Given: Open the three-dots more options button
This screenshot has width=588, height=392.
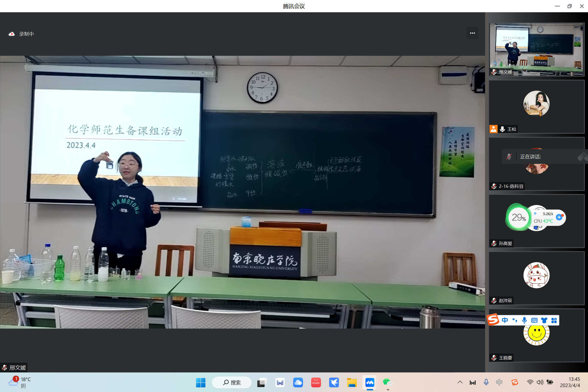Looking at the screenshot, I should tap(472, 33).
